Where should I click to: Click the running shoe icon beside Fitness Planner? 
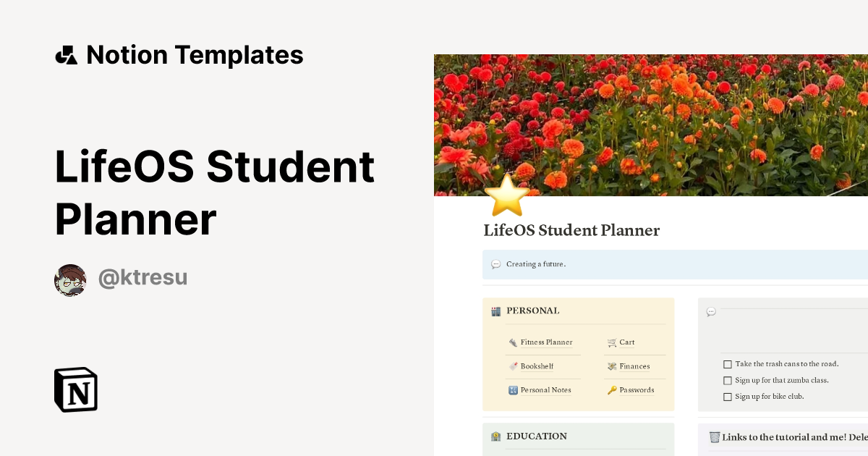[x=513, y=342]
